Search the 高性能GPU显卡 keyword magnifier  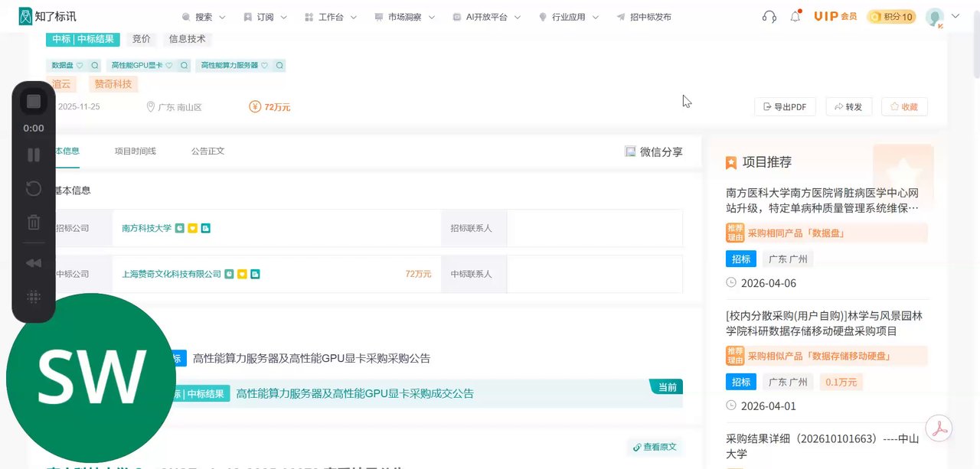coord(185,66)
